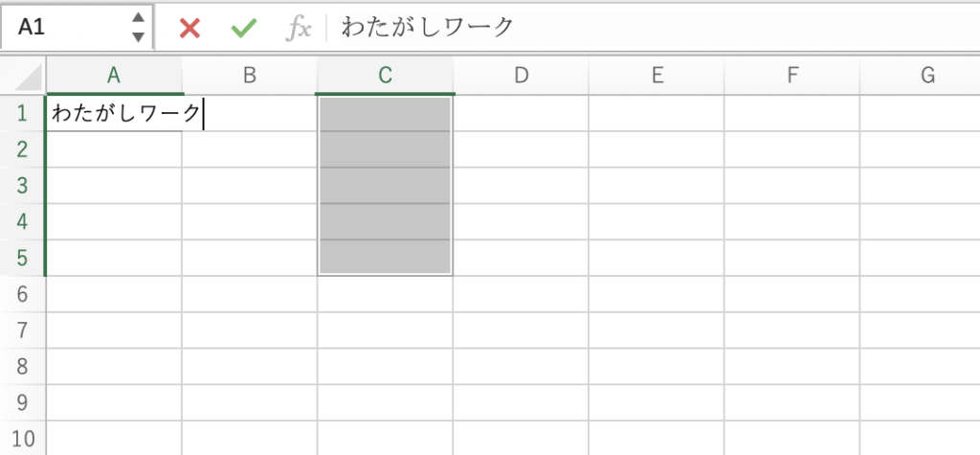Cancel the formula bar entry (red X)
Image resolution: width=980 pixels, height=455 pixels.
(x=189, y=28)
